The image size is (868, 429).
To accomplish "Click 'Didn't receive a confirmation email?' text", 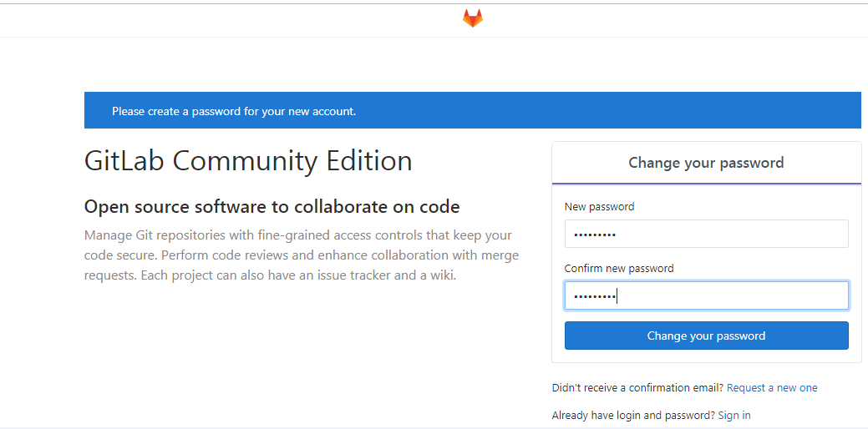I will 638,388.
